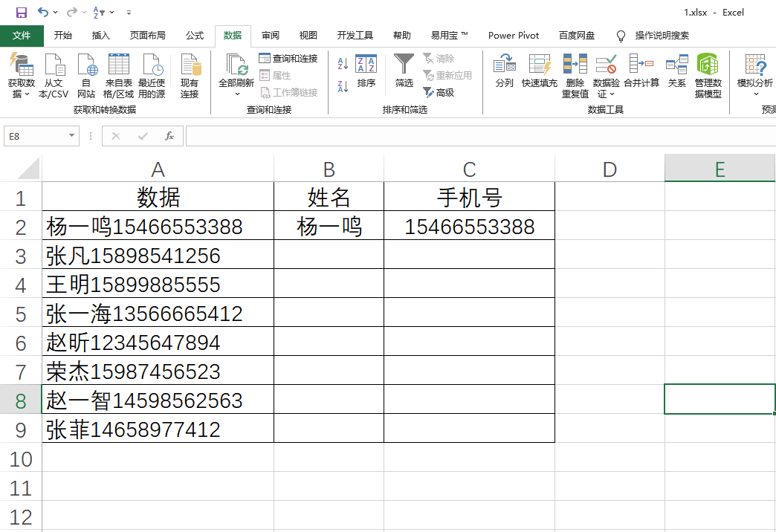Image resolution: width=776 pixels, height=532 pixels.
Task: Select cell with 荣杰15987456523
Action: click(158, 370)
